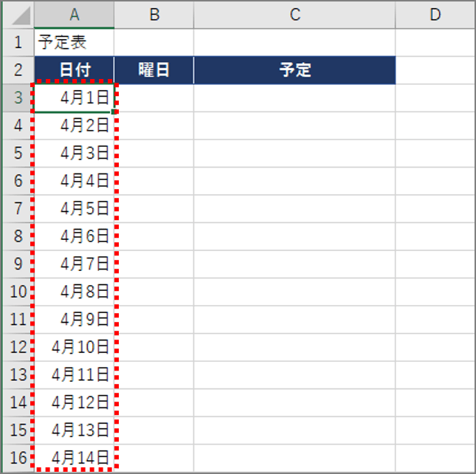Select the cell with 4月6日
The height and width of the screenshot is (474, 476).
click(x=75, y=236)
